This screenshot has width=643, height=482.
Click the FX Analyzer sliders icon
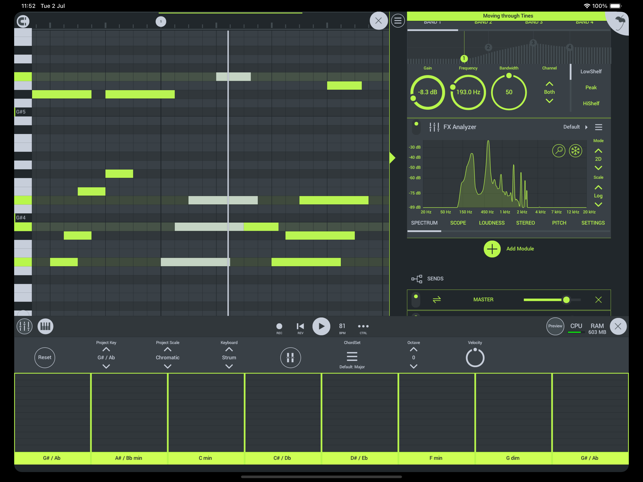434,127
